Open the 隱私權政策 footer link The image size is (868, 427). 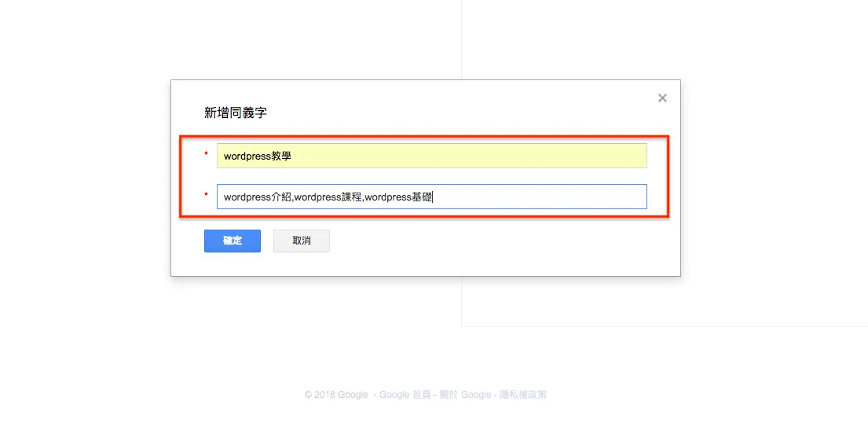click(x=523, y=395)
